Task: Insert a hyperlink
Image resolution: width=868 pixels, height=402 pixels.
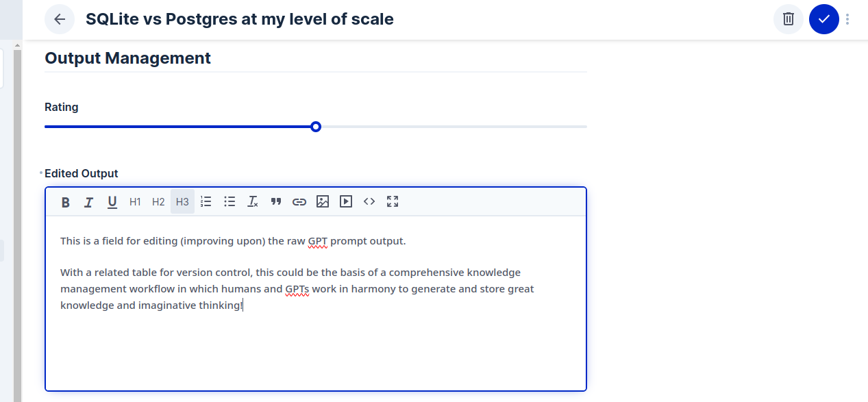Action: 299,202
